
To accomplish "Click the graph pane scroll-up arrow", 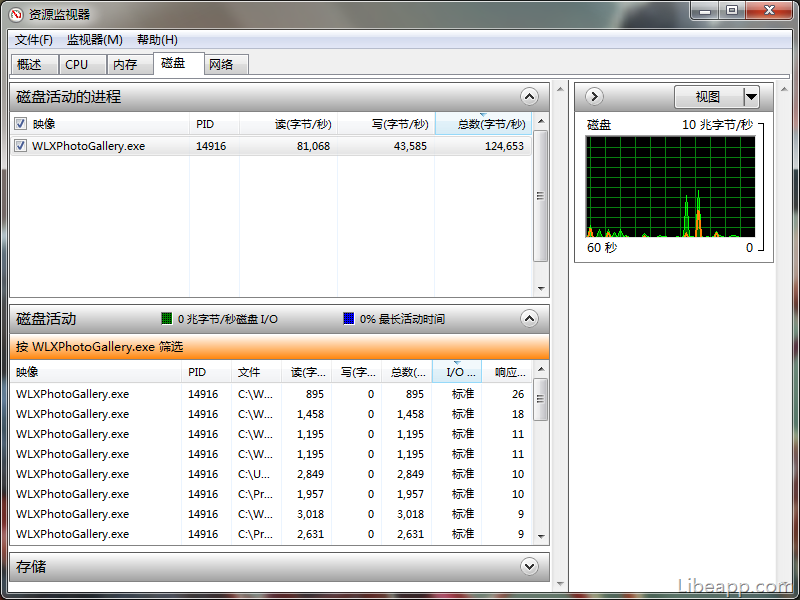I will (785, 89).
